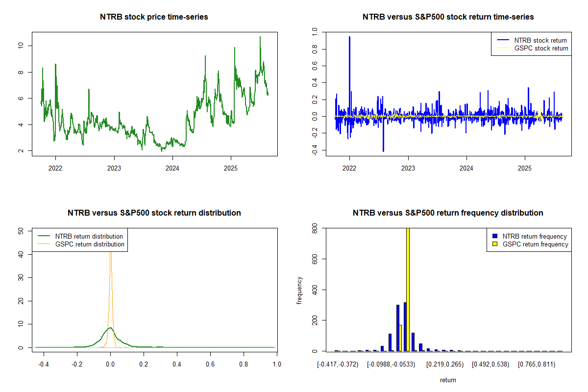Click the yellow GSPC return frequency legend swatch

coord(496,244)
